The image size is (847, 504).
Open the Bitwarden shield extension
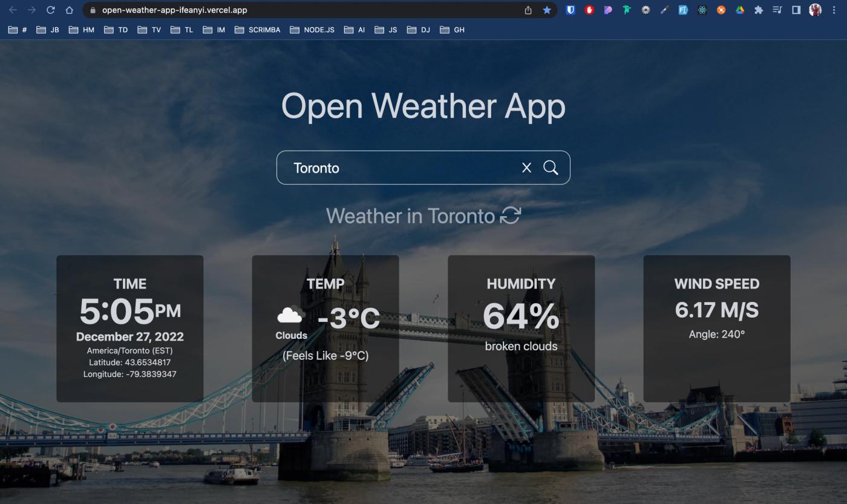[x=570, y=10]
